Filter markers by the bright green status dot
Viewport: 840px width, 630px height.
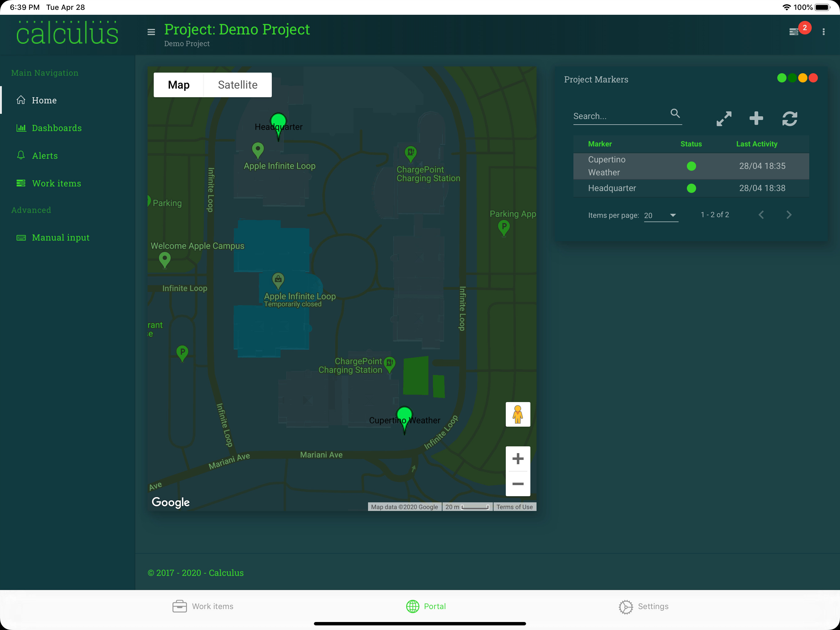[782, 78]
